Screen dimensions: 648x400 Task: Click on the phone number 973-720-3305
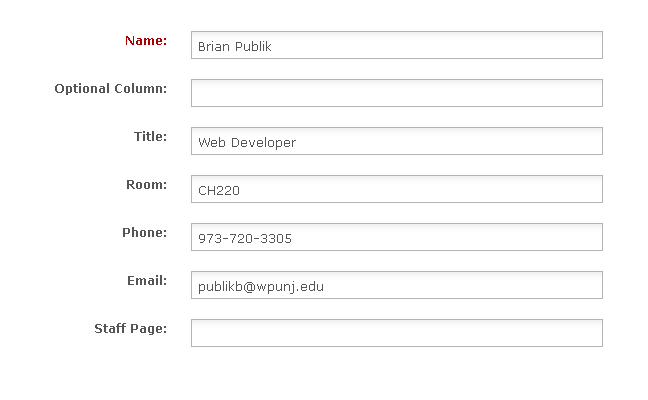tap(245, 238)
